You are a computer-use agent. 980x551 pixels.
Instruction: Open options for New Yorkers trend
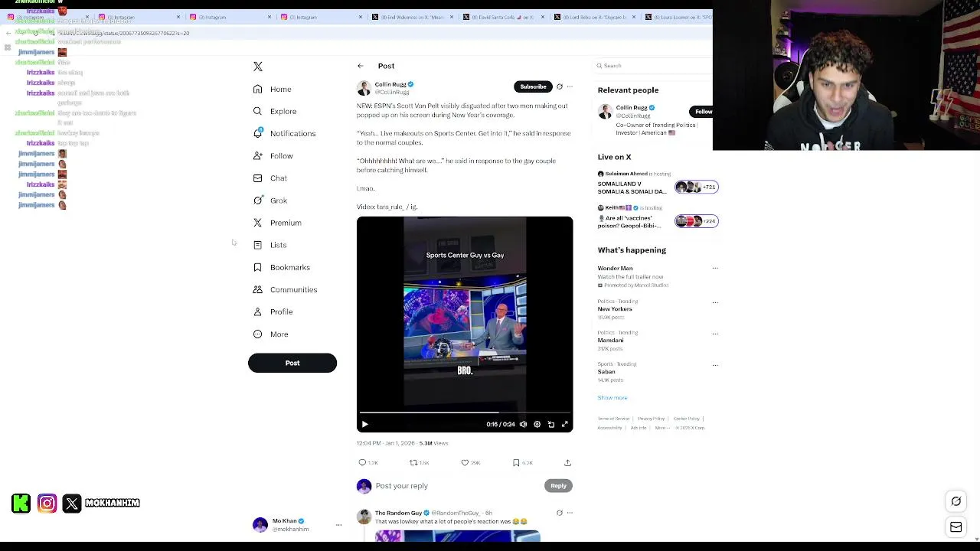pyautogui.click(x=715, y=302)
